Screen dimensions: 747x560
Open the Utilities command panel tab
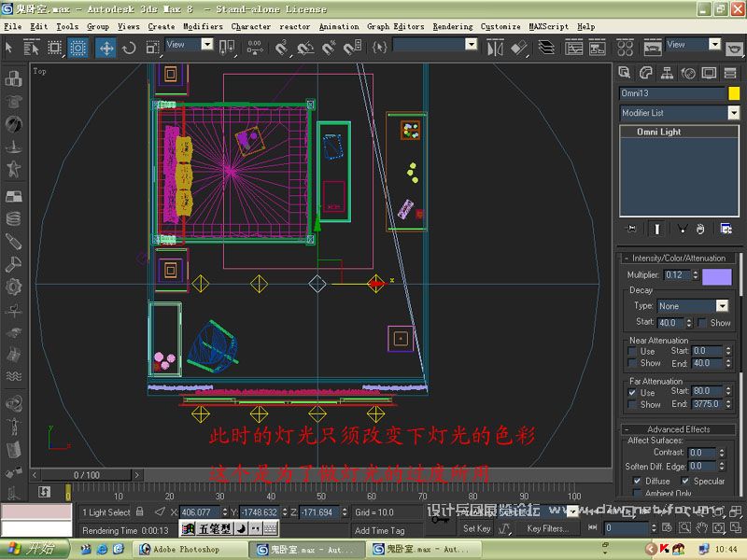coord(730,73)
